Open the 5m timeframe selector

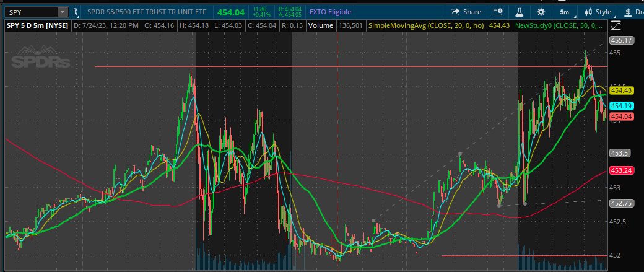[x=565, y=12]
